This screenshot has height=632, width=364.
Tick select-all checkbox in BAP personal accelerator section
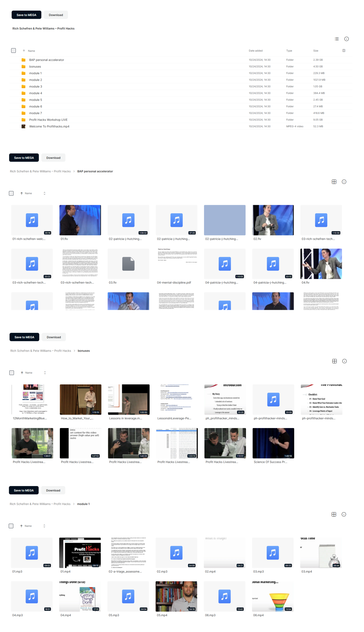pyautogui.click(x=11, y=193)
